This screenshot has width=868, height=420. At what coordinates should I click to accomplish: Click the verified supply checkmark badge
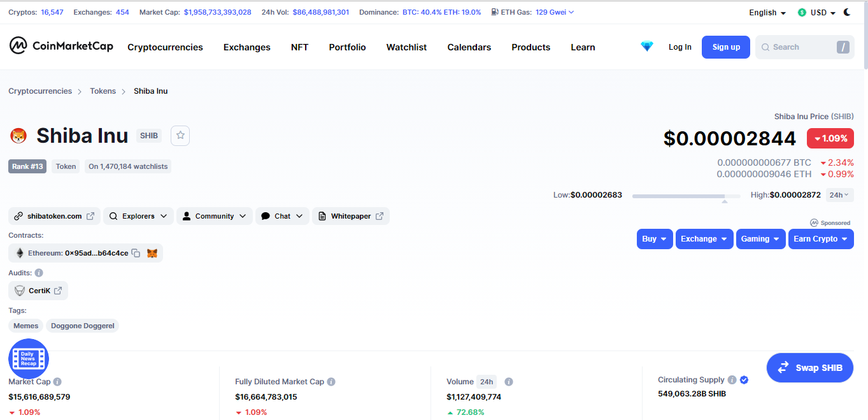(x=744, y=380)
